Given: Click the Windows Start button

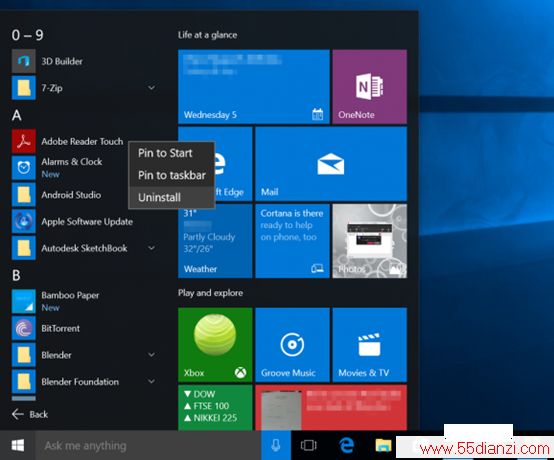Looking at the screenshot, I should pos(18,445).
